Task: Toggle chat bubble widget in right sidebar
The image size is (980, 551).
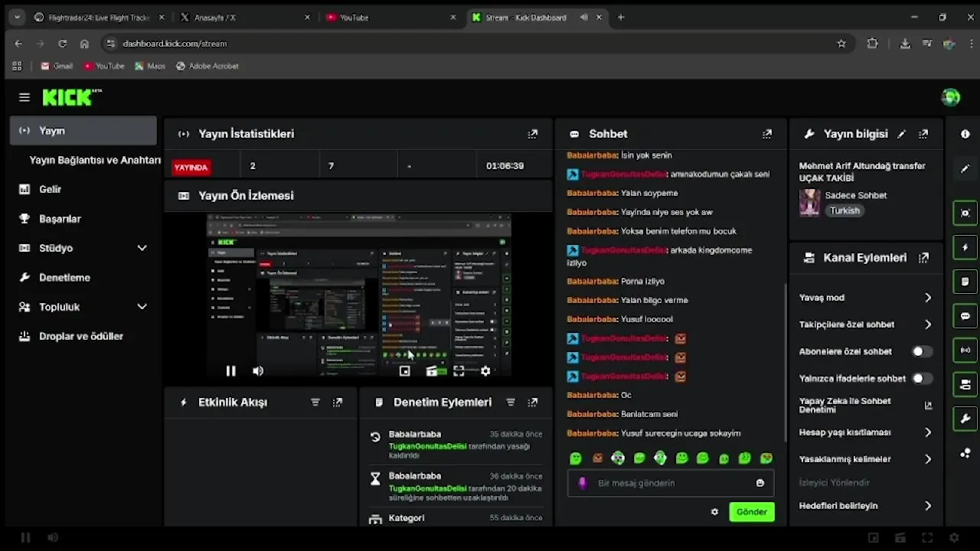Action: tap(965, 316)
